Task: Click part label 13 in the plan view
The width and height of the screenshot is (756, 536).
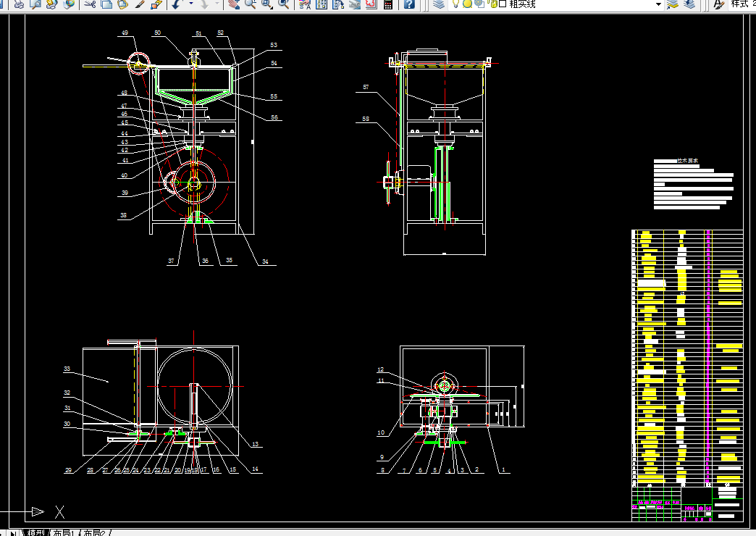Action: (255, 444)
